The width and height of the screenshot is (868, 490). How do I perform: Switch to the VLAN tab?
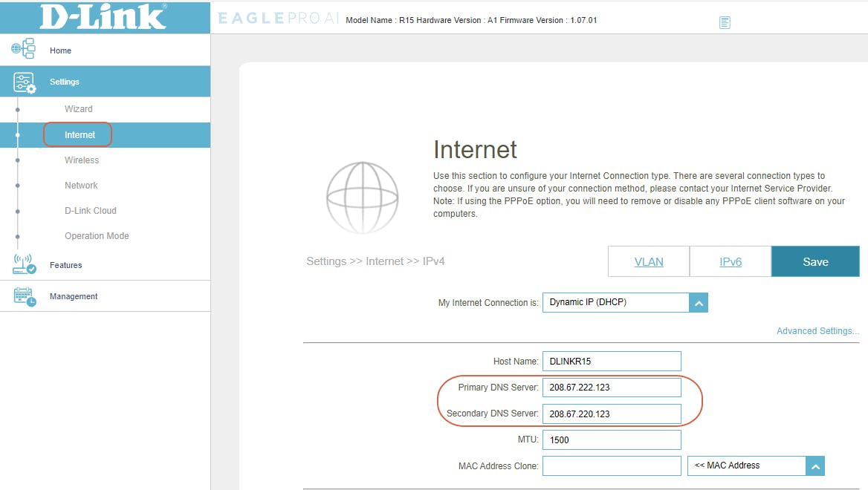[648, 261]
